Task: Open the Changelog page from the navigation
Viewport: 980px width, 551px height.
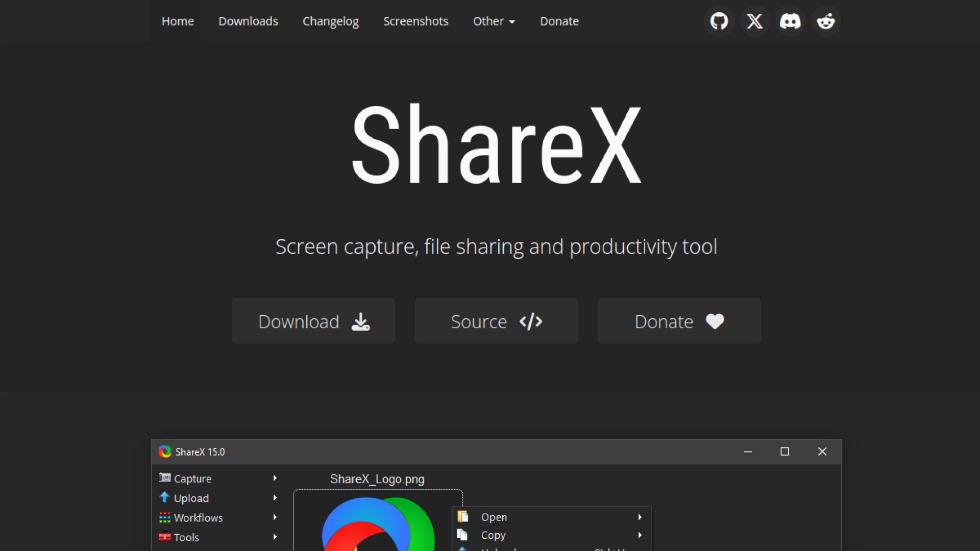Action: pyautogui.click(x=330, y=21)
